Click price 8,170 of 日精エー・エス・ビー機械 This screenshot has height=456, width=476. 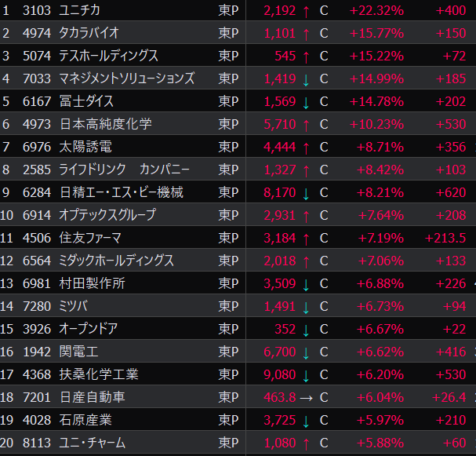[279, 192]
